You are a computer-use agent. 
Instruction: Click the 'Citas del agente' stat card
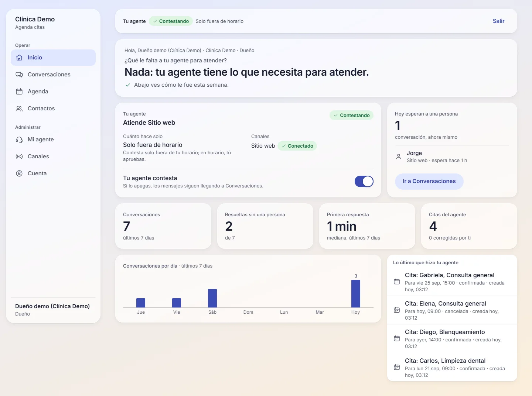point(469,226)
